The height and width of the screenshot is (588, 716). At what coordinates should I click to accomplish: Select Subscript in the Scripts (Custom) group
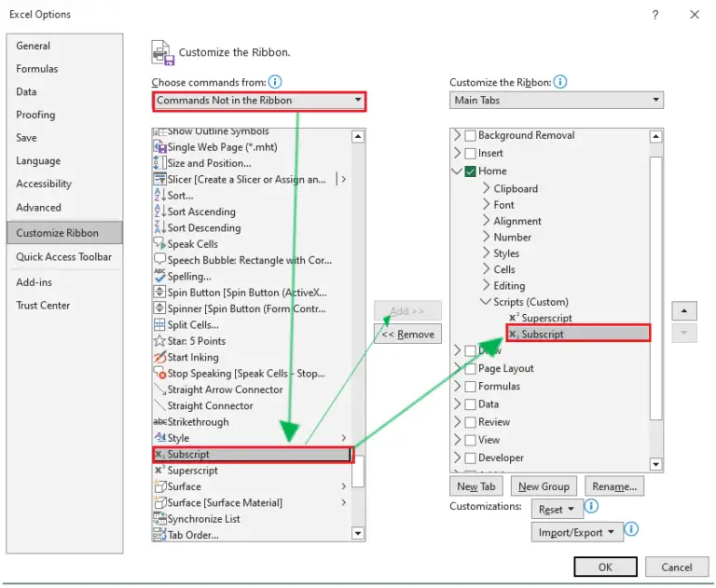tap(543, 334)
